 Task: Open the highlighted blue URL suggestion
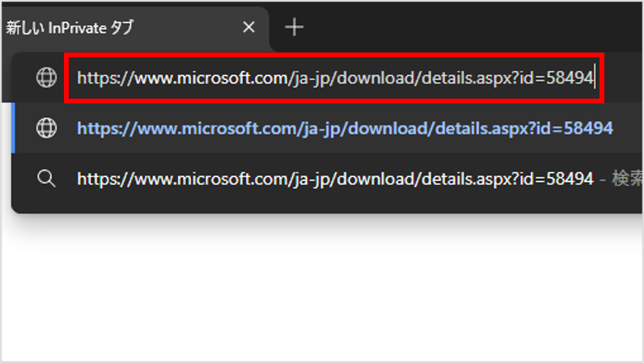pyautogui.click(x=345, y=129)
